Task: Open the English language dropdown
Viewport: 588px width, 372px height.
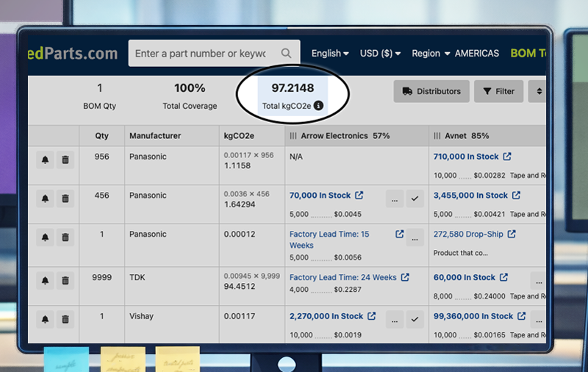Action: pyautogui.click(x=330, y=53)
